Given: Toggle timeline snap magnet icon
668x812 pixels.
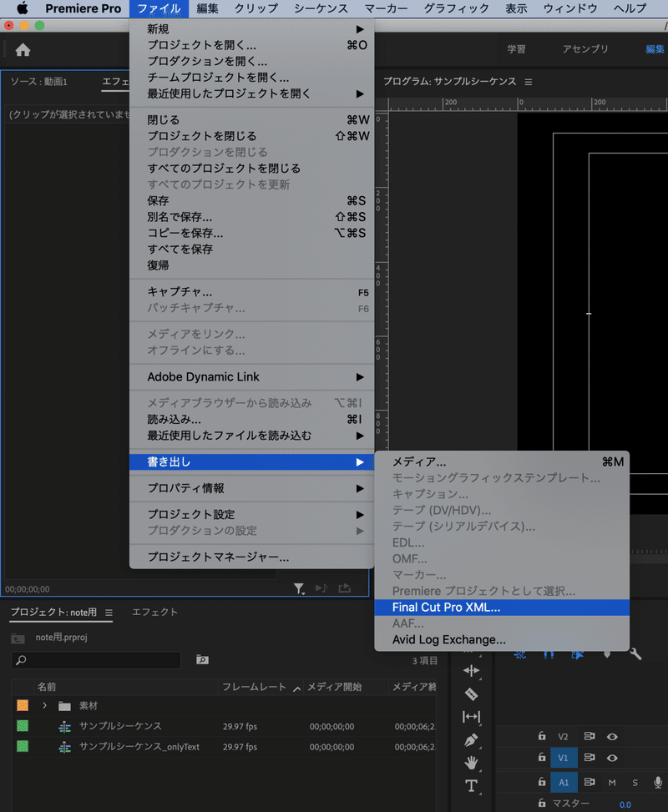Looking at the screenshot, I should (x=549, y=654).
